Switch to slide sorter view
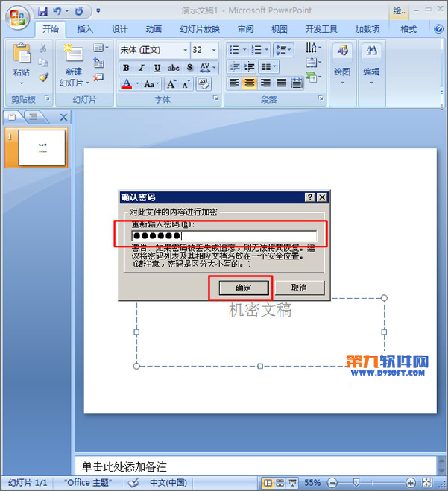The image size is (448, 491). 280,483
